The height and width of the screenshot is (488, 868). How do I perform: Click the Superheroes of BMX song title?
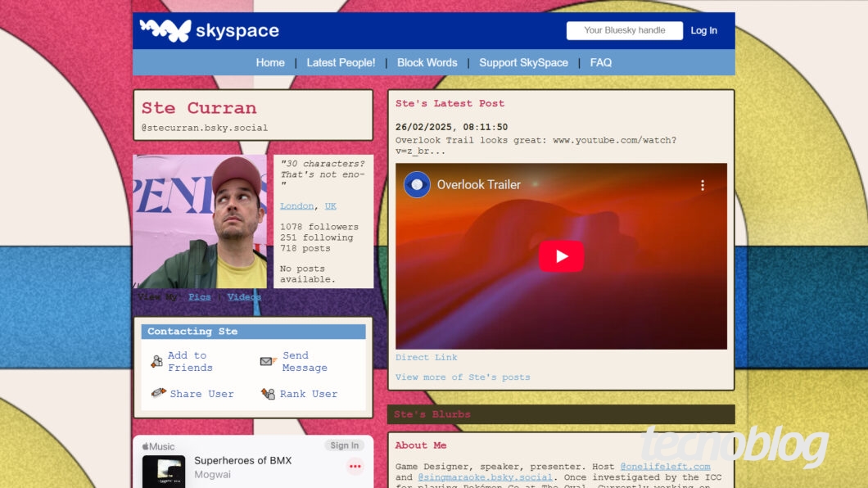(x=242, y=460)
